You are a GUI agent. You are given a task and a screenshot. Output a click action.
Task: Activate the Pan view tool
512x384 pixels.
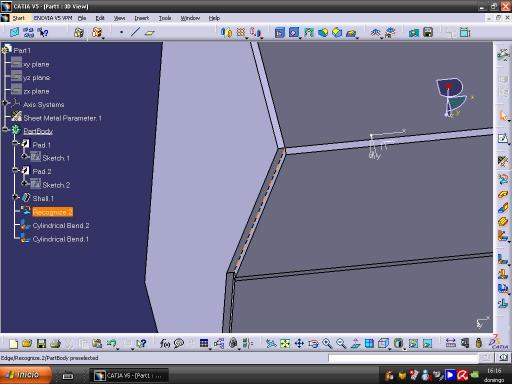[299, 343]
